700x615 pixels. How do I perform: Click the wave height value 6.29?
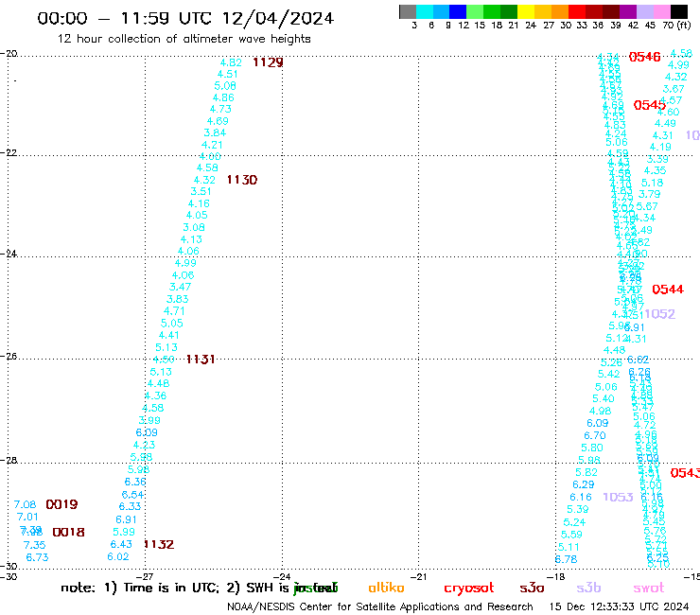584,484
